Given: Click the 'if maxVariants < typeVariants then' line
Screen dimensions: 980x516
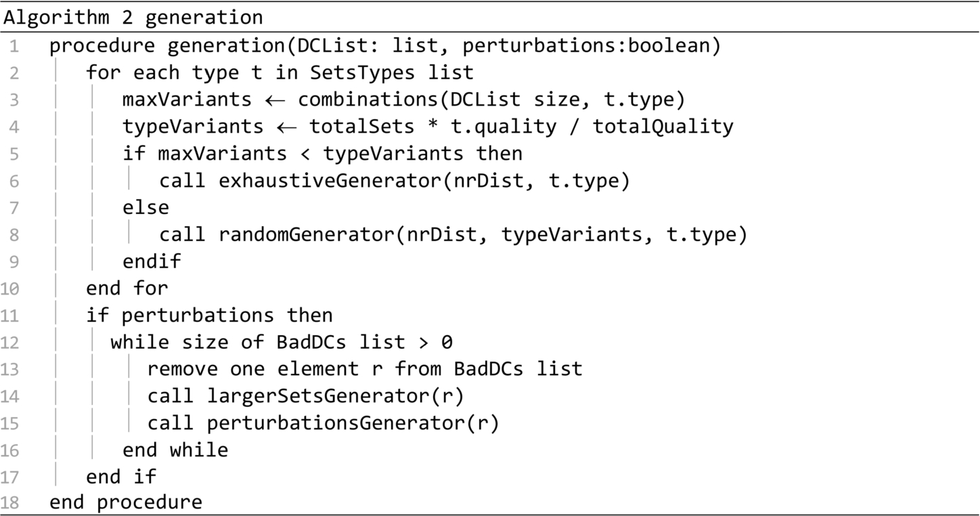Looking at the screenshot, I should (322, 154).
